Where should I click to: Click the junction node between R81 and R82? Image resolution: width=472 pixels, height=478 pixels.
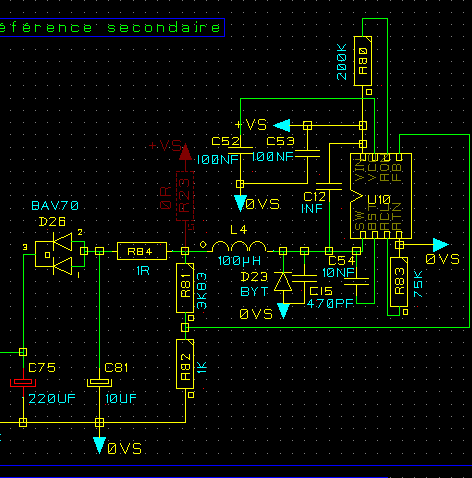pos(185,328)
